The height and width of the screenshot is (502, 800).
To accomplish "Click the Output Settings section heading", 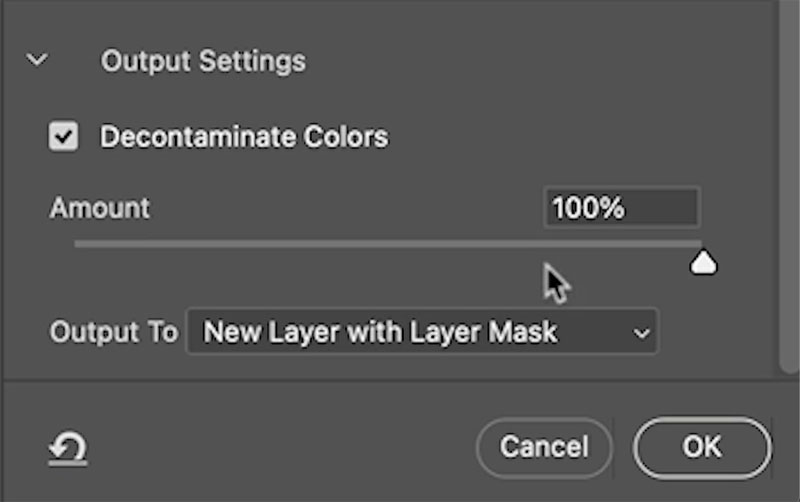I will [x=203, y=61].
